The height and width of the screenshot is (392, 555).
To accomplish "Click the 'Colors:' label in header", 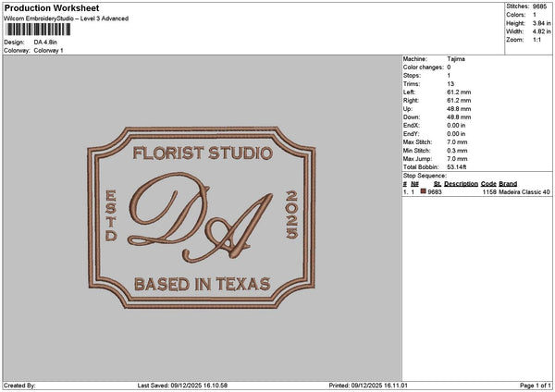I will pyautogui.click(x=516, y=15).
